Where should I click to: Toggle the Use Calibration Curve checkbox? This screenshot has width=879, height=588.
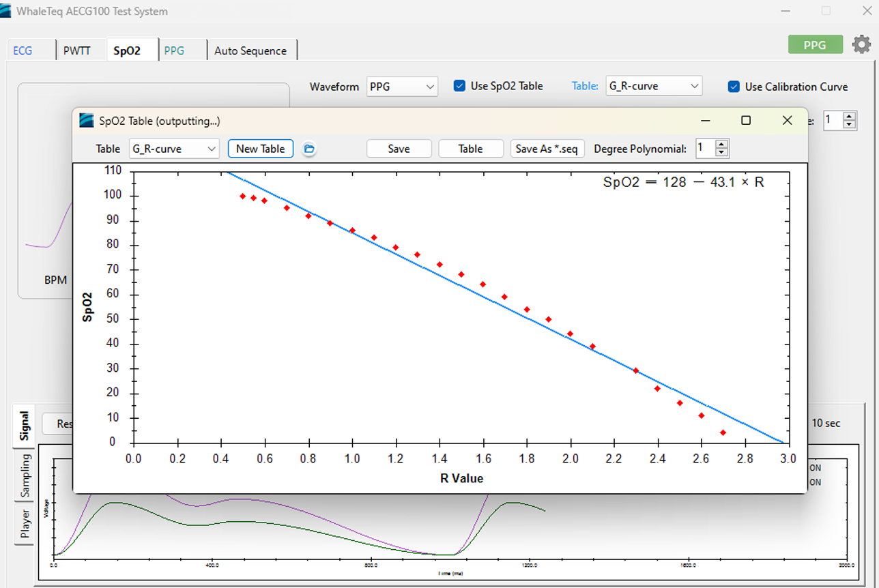734,87
